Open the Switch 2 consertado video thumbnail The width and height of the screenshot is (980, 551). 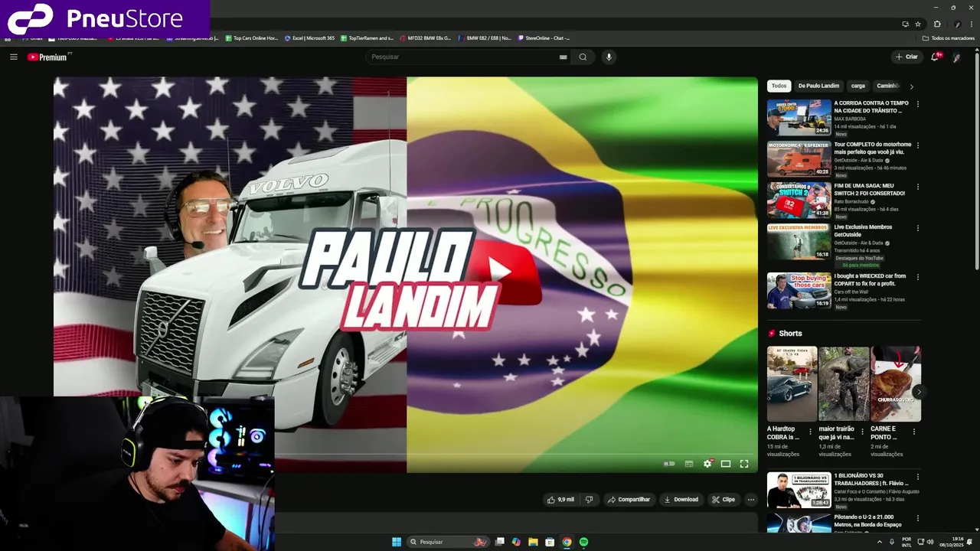coord(799,200)
